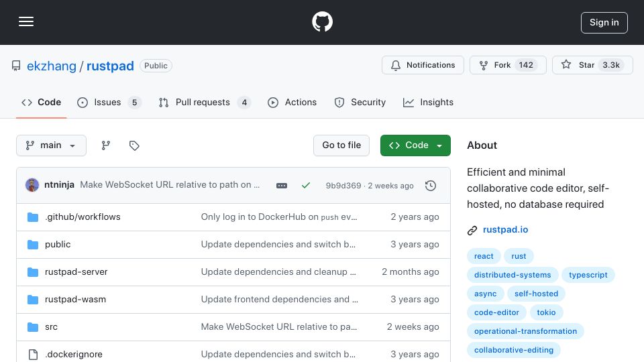The width and height of the screenshot is (644, 362).
Task: Select the self-hosted topic tag
Action: click(x=537, y=294)
